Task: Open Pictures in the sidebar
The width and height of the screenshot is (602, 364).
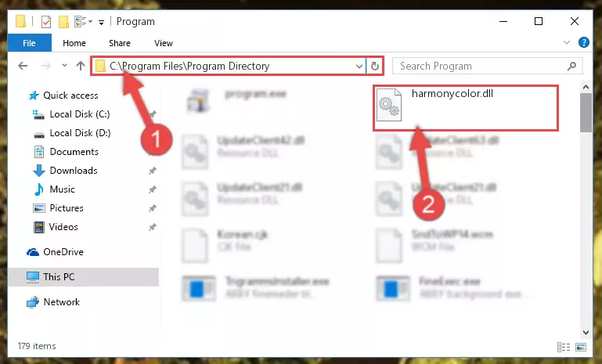Action: (67, 208)
